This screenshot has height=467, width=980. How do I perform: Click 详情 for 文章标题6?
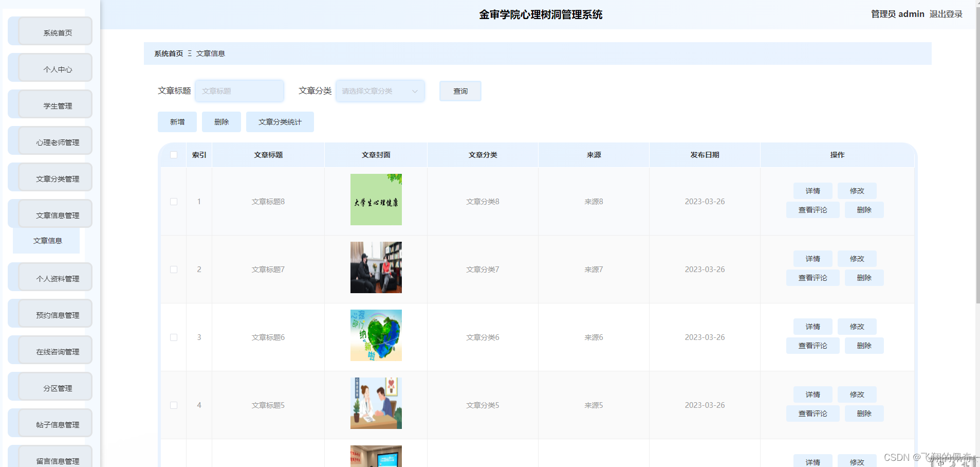coord(813,327)
